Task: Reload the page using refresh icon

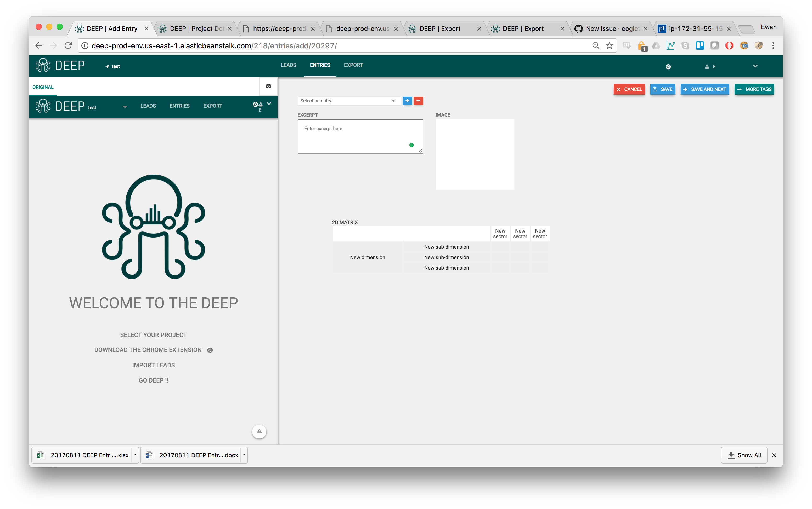Action: [68, 46]
